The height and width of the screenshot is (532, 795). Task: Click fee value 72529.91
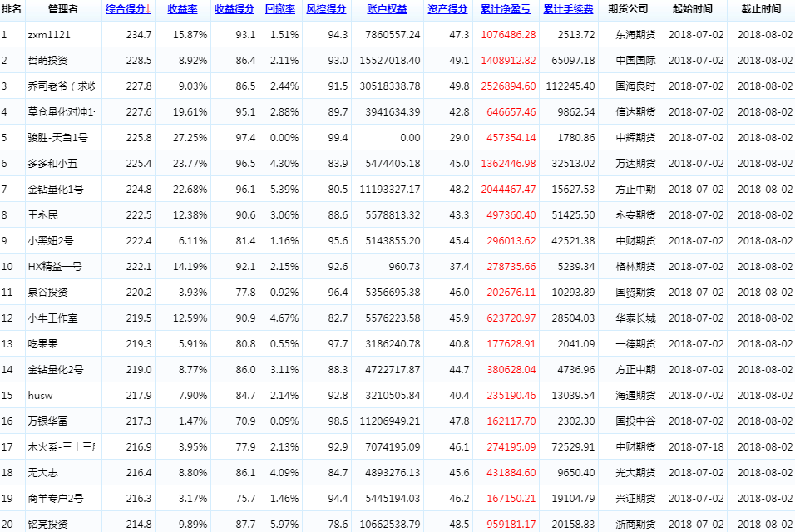coord(574,447)
